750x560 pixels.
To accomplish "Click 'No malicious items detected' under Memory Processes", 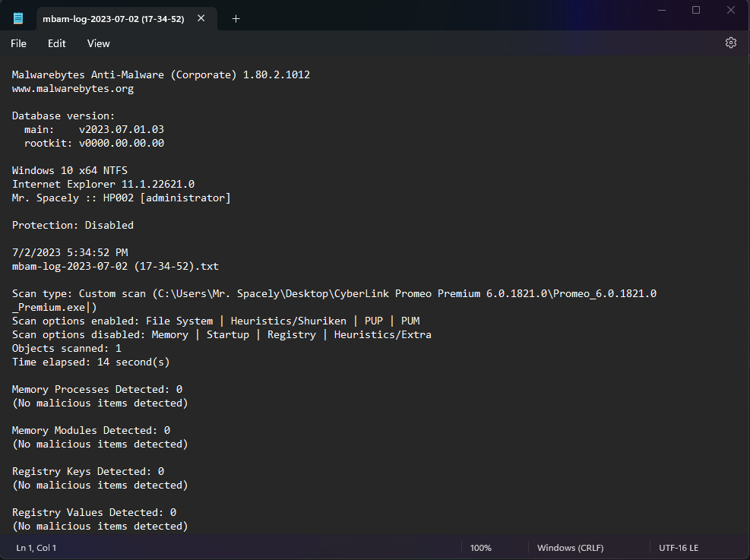I will point(100,403).
